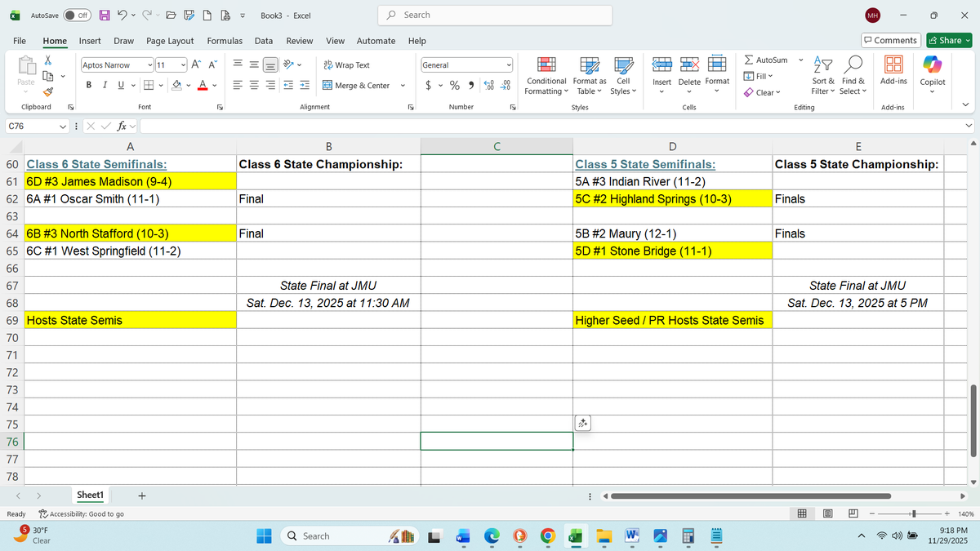Switch to Normal view in the status bar
980x551 pixels.
(x=804, y=513)
